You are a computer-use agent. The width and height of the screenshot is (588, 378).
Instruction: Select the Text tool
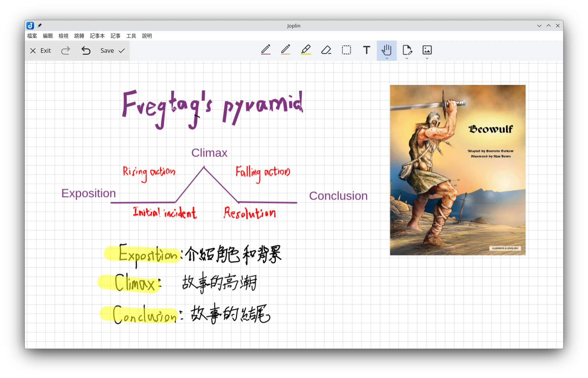click(x=366, y=50)
